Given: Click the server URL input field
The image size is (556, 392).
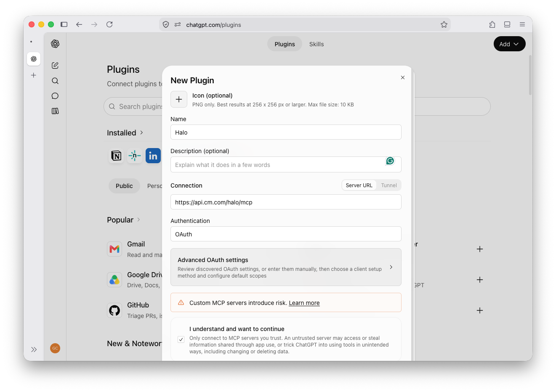Looking at the screenshot, I should [x=286, y=202].
